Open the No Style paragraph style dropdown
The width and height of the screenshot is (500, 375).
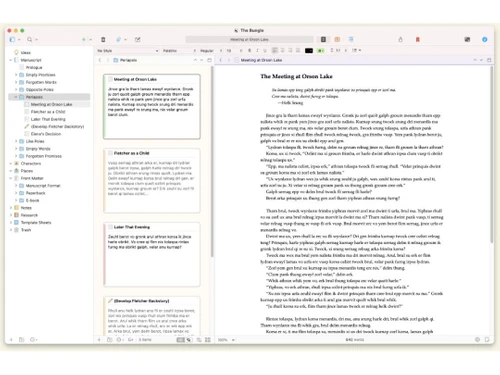(128, 51)
